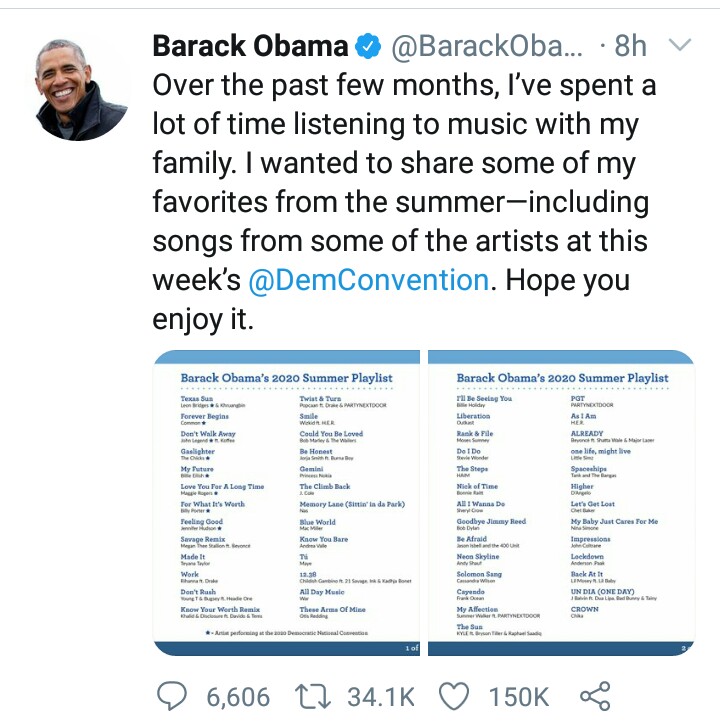The image size is (720, 723).
Task: Click the Barack Obama display name
Action: click(250, 47)
